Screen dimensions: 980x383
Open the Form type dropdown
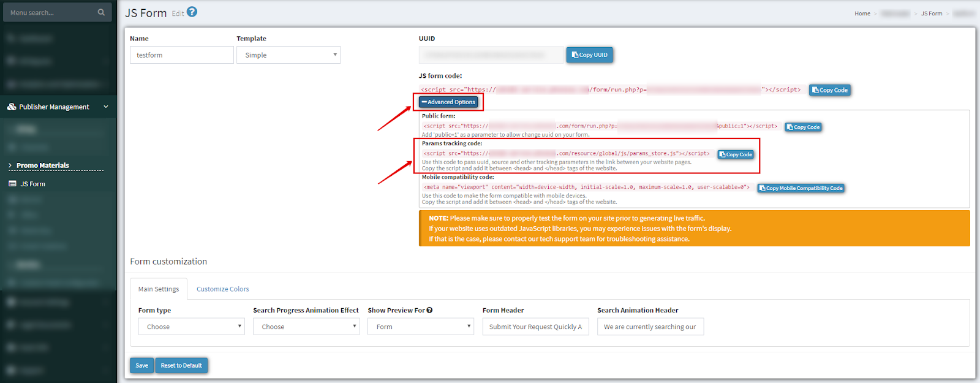click(x=191, y=327)
